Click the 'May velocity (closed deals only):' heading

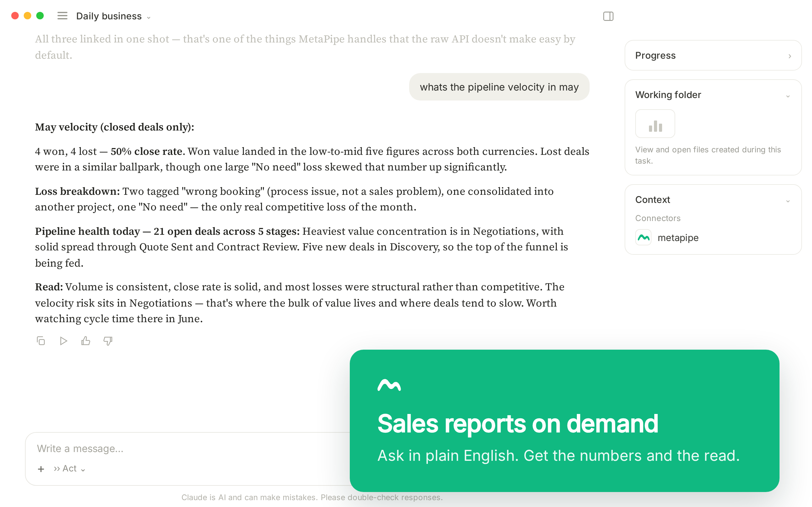tap(115, 127)
